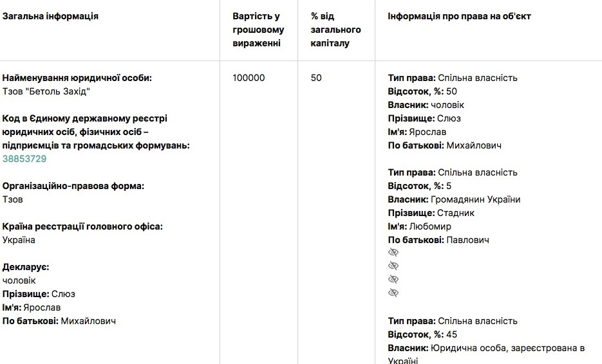Click the third crossed-out eye hidden-data icon
602x364 pixels.
point(393,280)
